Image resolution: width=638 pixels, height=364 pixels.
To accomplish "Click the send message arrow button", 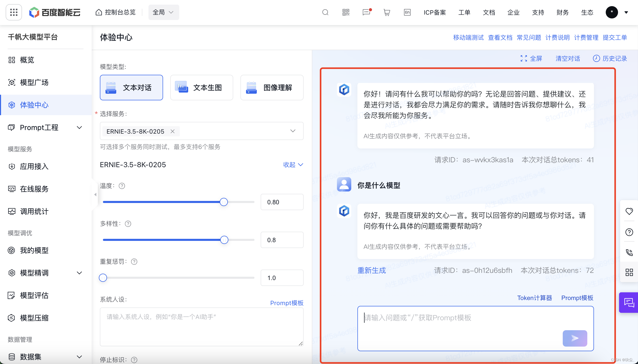I will [575, 338].
